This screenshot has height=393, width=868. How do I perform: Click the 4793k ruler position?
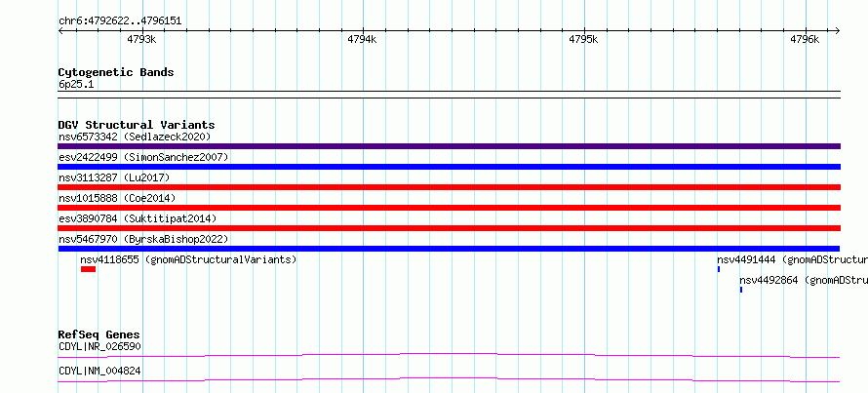point(141,39)
